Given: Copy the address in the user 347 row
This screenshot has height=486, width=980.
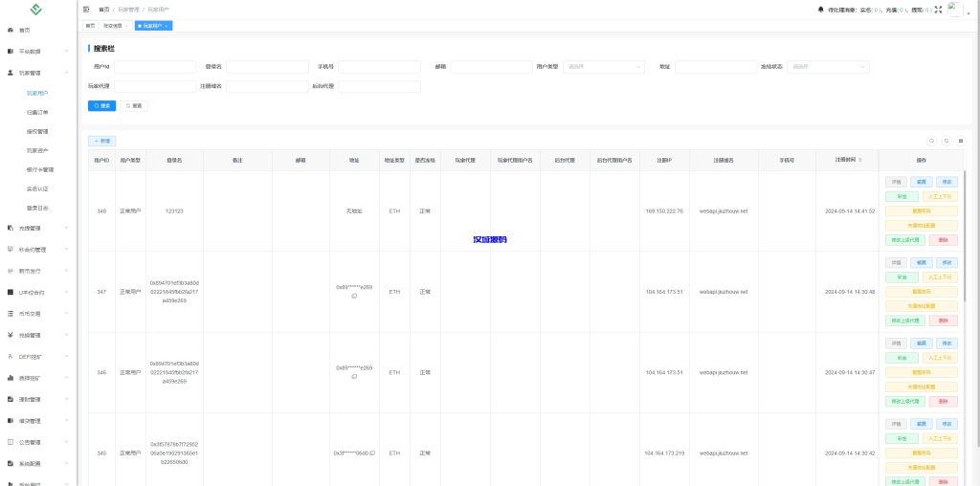Looking at the screenshot, I should 354,297.
